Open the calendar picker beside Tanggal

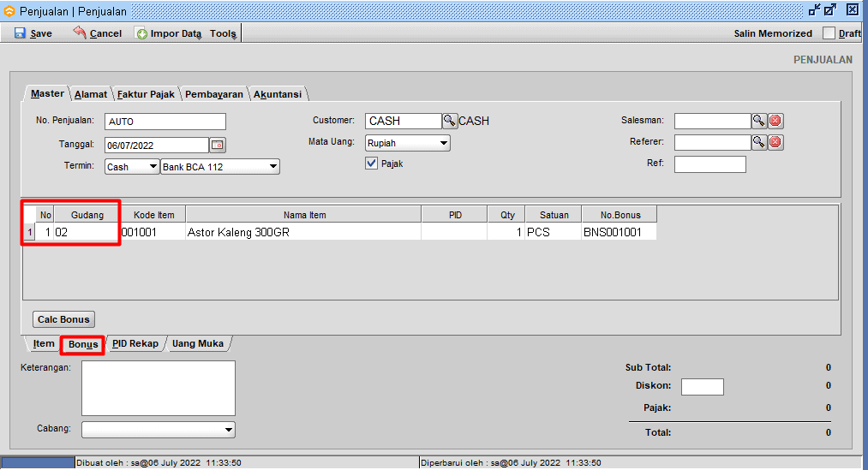click(x=218, y=145)
